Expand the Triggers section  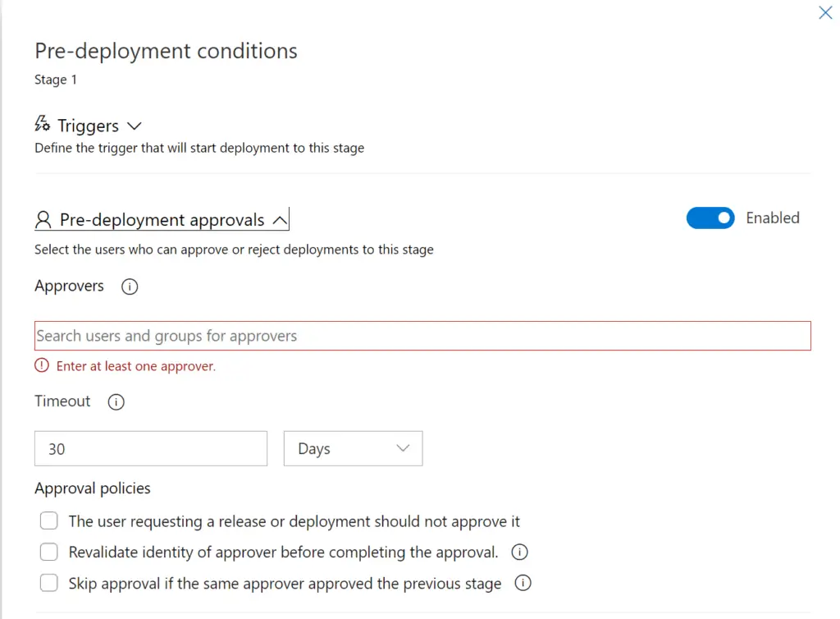(x=134, y=125)
